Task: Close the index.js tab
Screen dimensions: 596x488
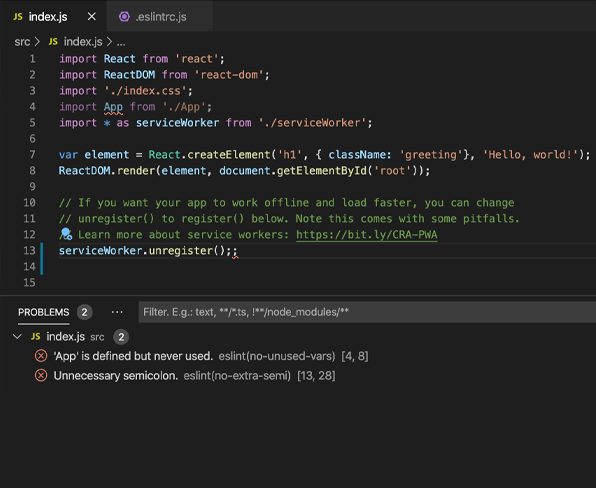Action: pos(92,17)
